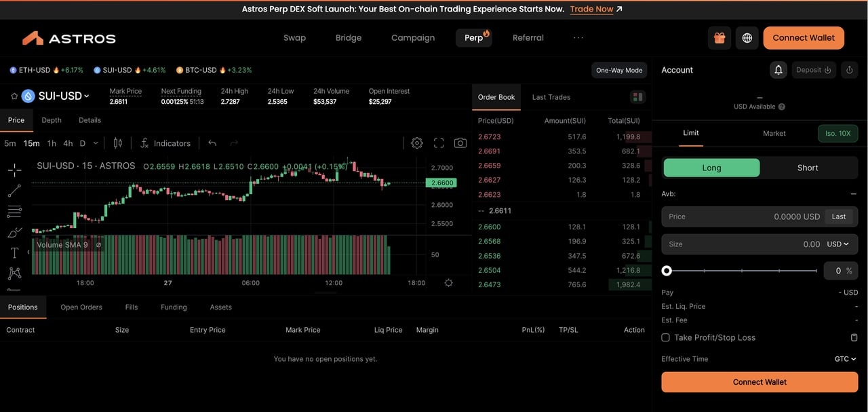Favorite SUI-USD with the star icon

(14, 96)
